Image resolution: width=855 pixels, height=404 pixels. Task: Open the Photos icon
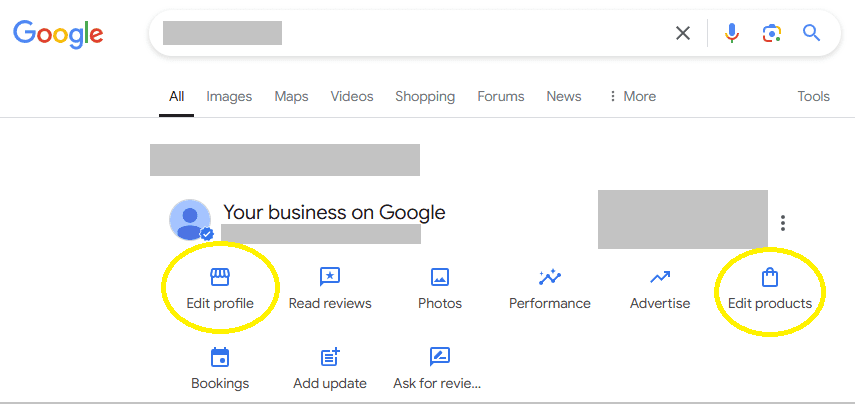(x=439, y=277)
